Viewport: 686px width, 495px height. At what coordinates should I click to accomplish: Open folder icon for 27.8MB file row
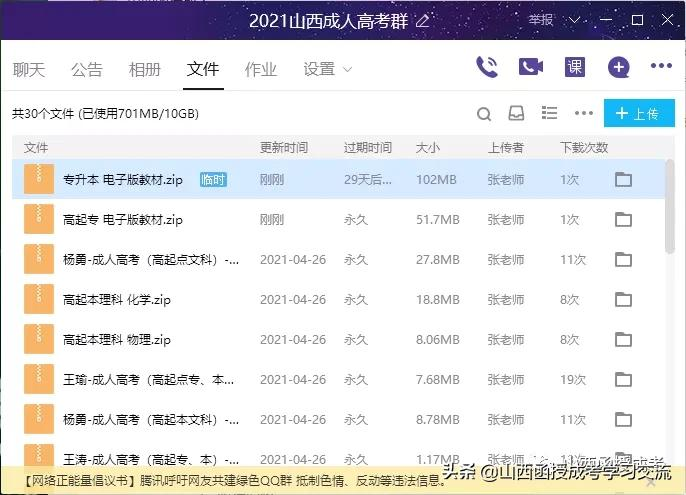pyautogui.click(x=623, y=260)
